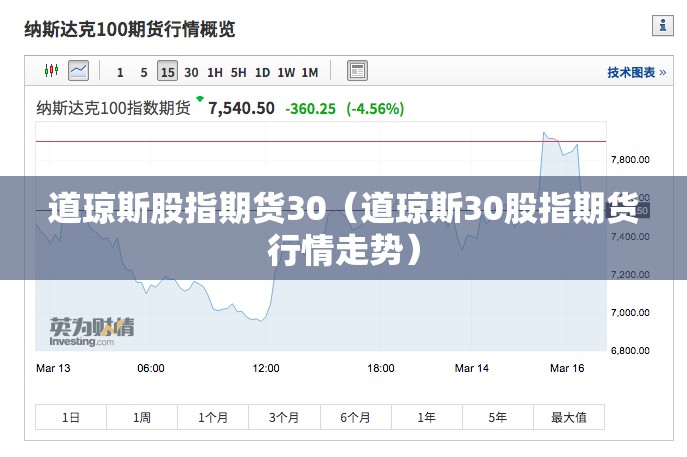Click the 12:00 time axis label

[266, 368]
